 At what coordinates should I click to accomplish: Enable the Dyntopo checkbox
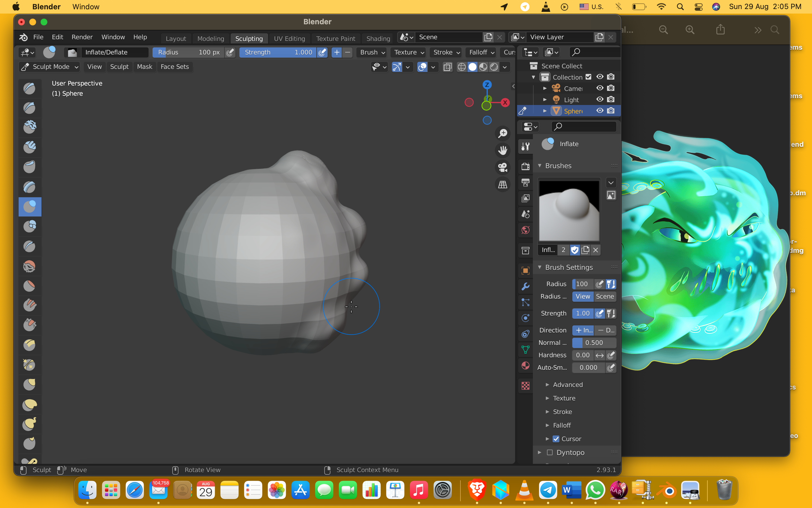(x=550, y=452)
